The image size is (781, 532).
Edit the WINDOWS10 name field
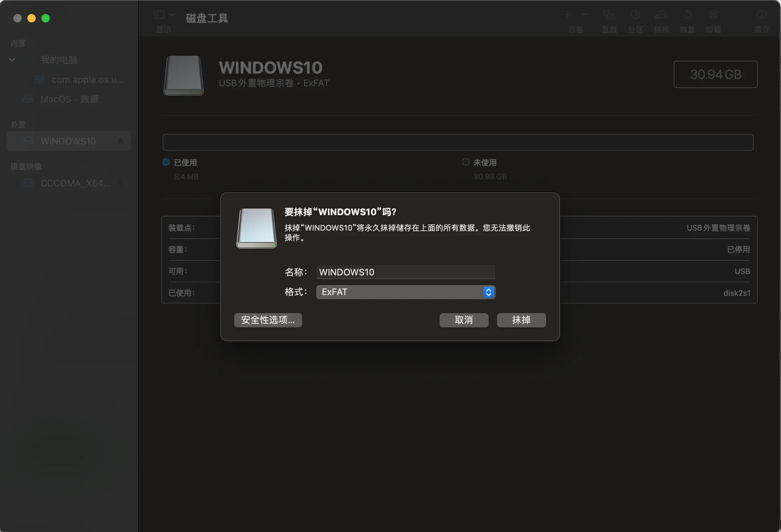405,272
